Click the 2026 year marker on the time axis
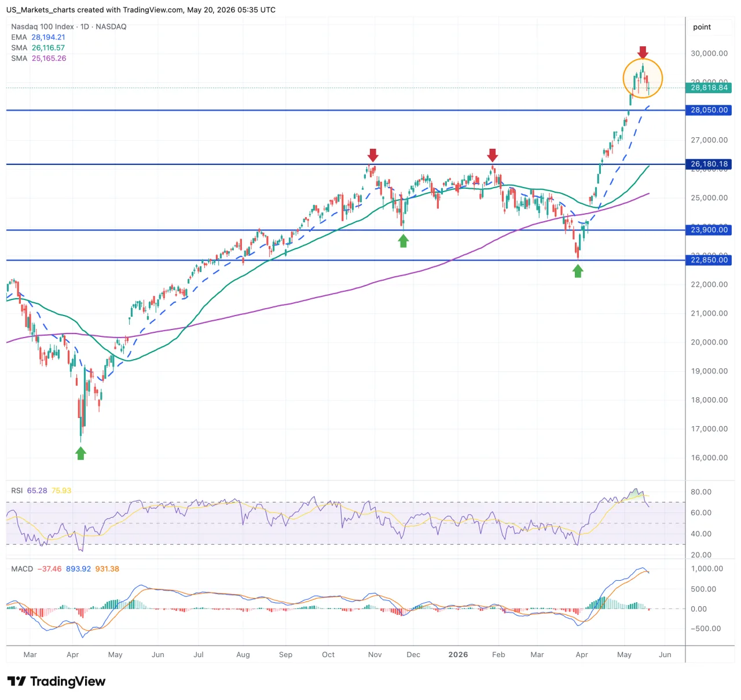 click(x=458, y=655)
